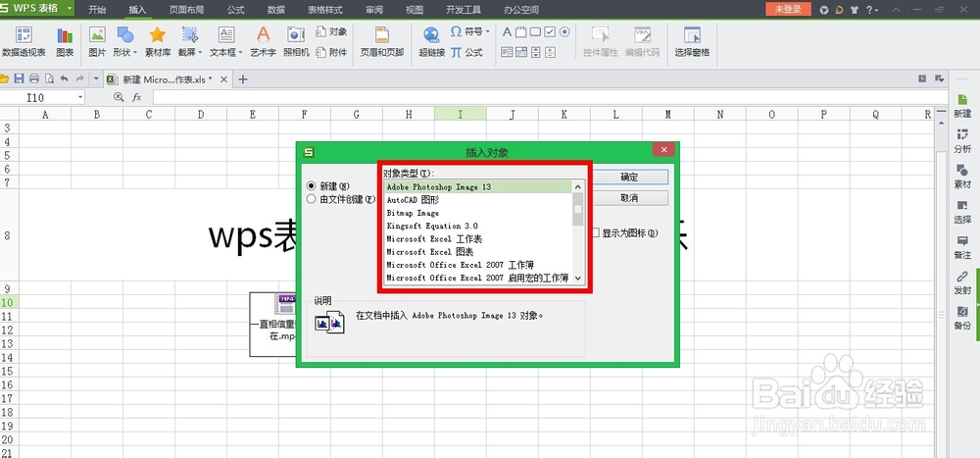Launch the 照相机 camera tool
The image size is (980, 458).
coord(296,42)
